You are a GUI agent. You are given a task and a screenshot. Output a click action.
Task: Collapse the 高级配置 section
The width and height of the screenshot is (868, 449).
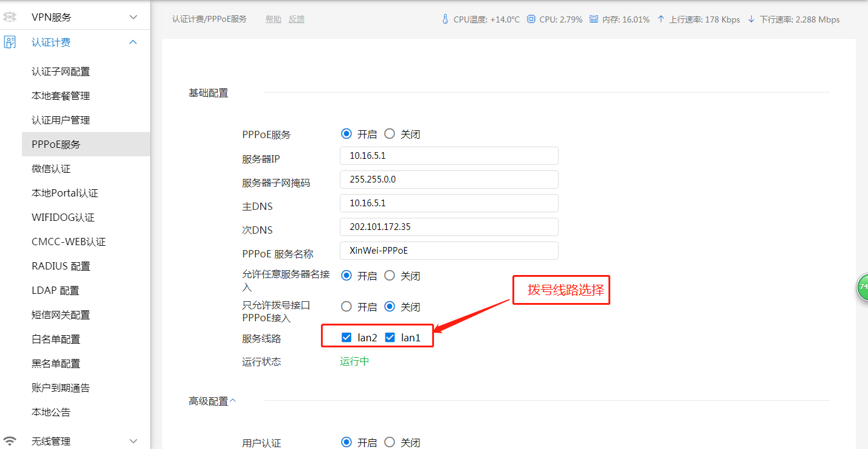click(233, 401)
